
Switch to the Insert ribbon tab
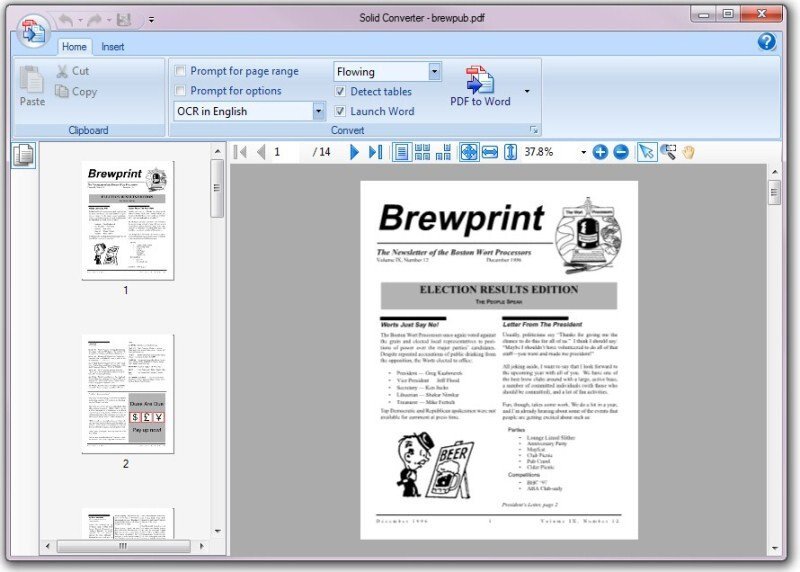coord(112,47)
